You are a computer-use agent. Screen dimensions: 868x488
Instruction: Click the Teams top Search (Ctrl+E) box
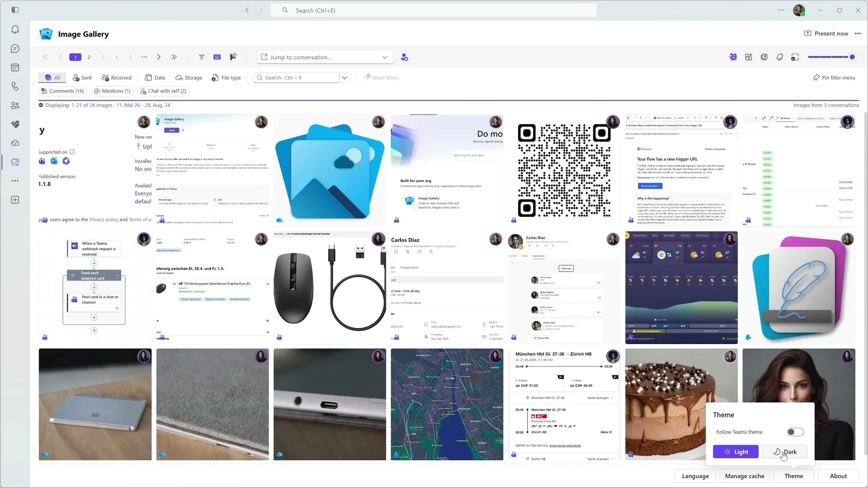coord(434,10)
